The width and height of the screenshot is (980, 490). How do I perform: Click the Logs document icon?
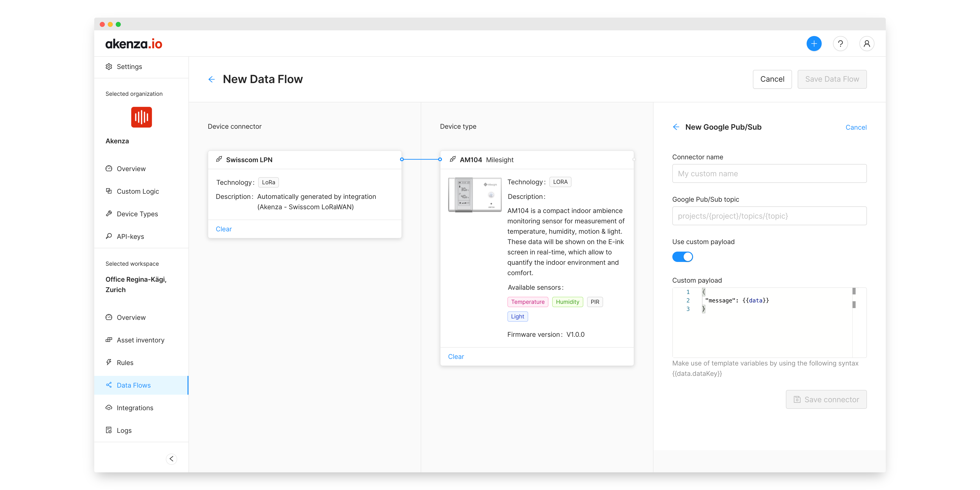(109, 430)
